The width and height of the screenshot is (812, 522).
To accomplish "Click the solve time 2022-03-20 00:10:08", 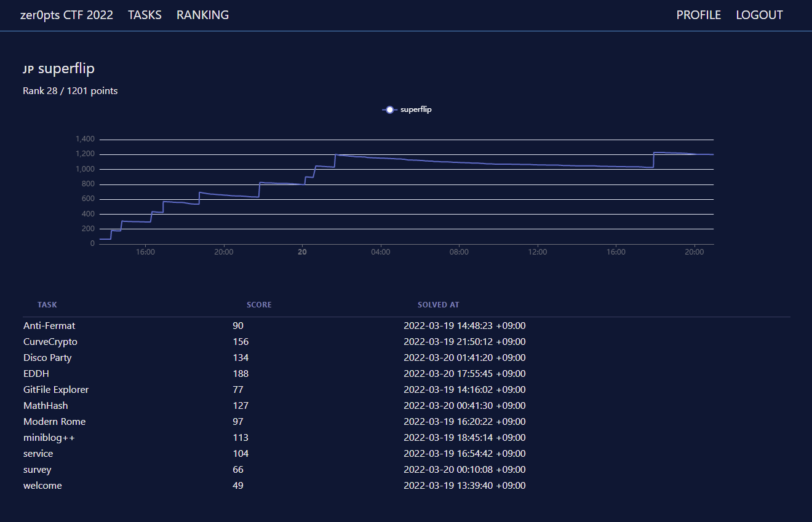I will pos(464,470).
